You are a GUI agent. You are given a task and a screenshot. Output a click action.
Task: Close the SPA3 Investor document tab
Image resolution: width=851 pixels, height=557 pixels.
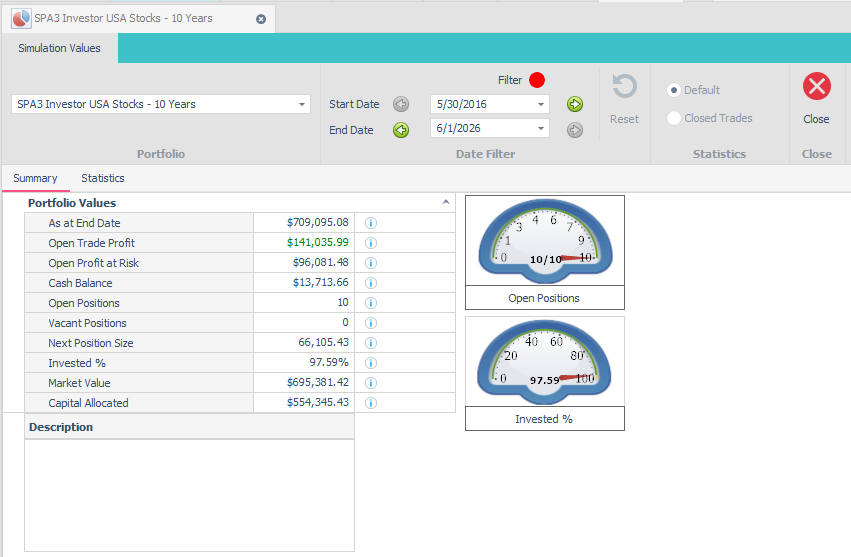tap(261, 19)
